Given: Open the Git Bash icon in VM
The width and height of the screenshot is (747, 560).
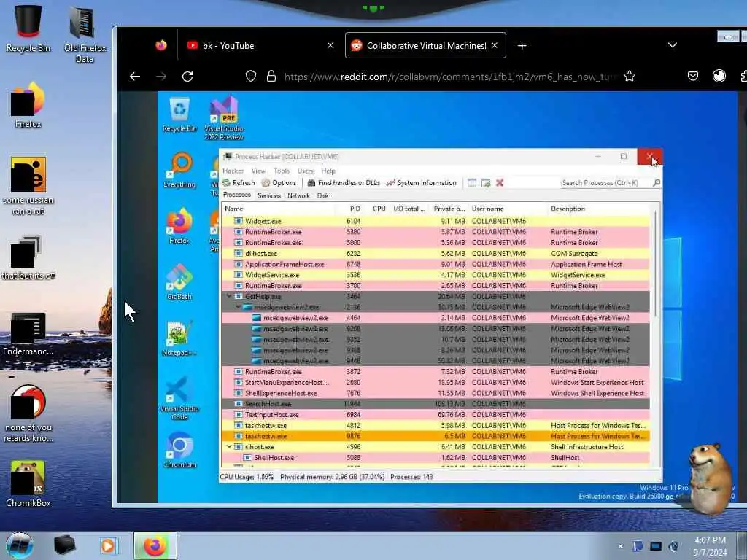Looking at the screenshot, I should coord(179,282).
